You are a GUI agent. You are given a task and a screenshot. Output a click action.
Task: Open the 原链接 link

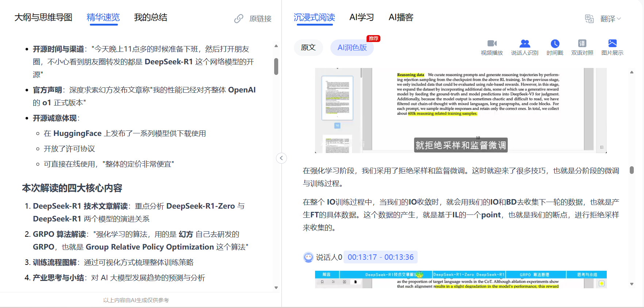point(260,19)
